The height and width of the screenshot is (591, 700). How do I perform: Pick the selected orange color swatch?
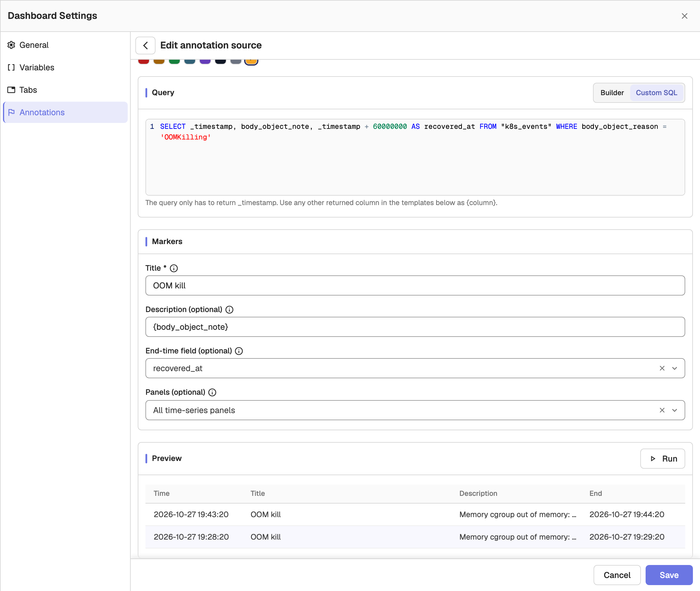point(251,62)
